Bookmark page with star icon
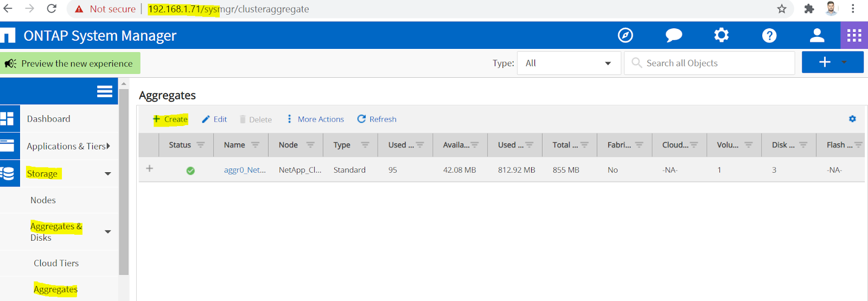 782,9
